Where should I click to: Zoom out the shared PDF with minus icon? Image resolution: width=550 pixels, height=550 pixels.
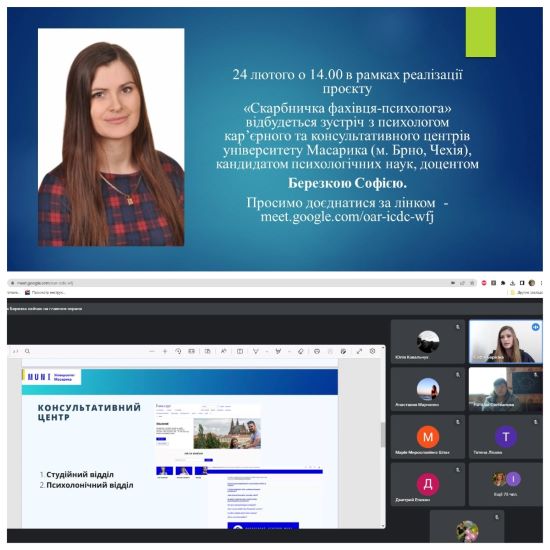click(152, 351)
